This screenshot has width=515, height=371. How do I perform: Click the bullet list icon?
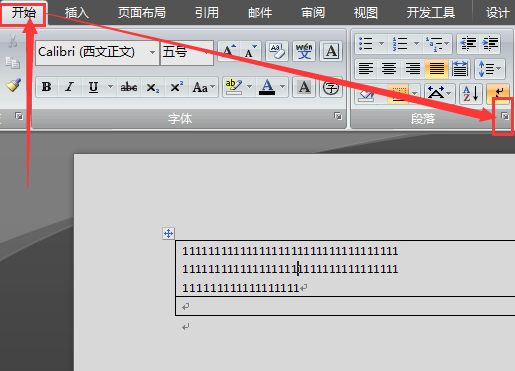tap(366, 43)
